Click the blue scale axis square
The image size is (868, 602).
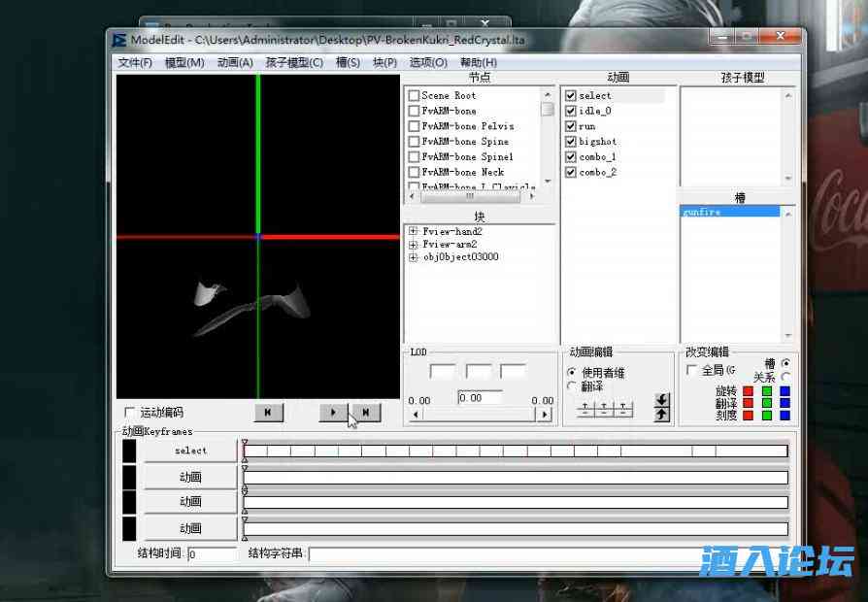point(785,416)
